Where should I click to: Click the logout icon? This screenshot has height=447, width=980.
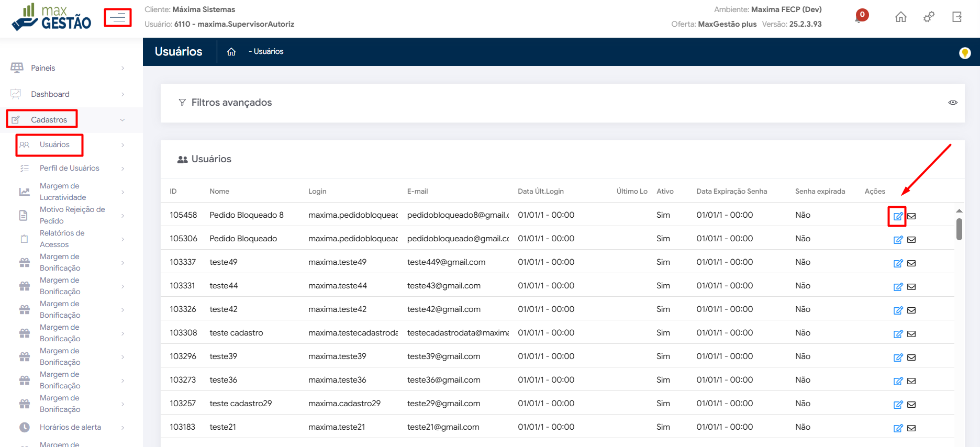957,17
